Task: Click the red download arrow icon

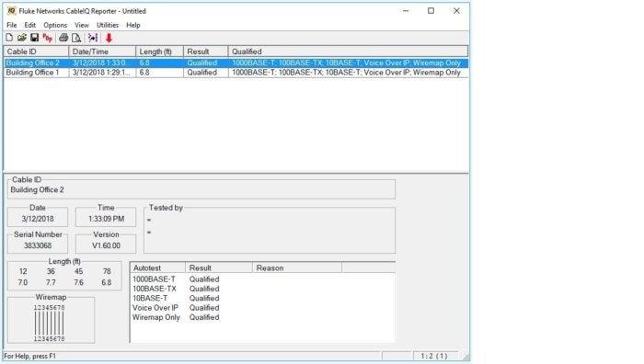Action: [109, 39]
